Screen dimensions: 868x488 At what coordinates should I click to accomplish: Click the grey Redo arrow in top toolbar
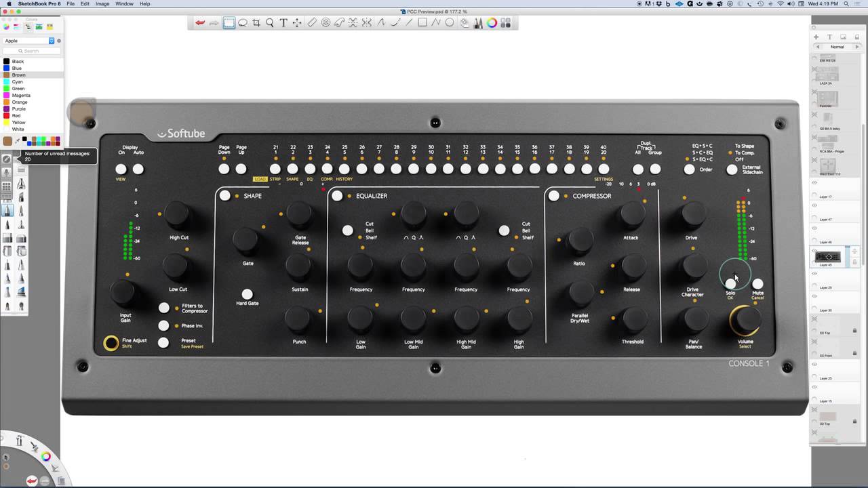click(x=214, y=23)
